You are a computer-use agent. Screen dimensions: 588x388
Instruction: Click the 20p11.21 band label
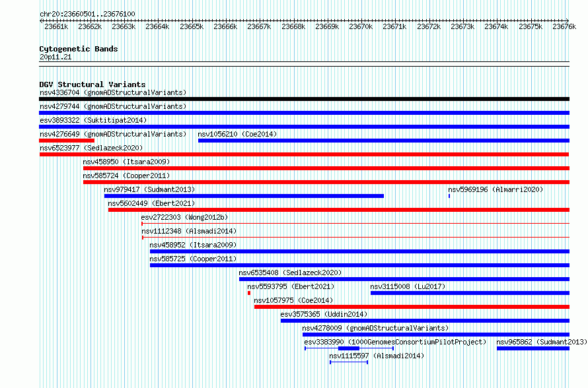[x=55, y=57]
